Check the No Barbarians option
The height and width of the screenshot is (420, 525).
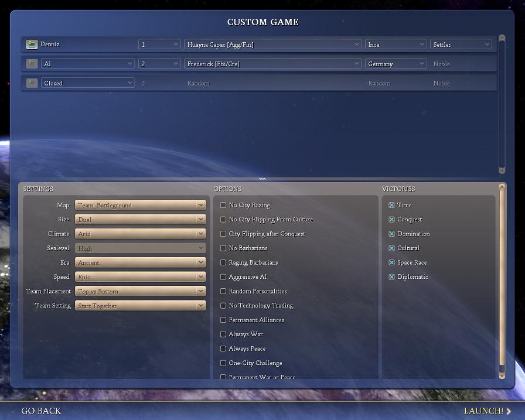(x=223, y=248)
